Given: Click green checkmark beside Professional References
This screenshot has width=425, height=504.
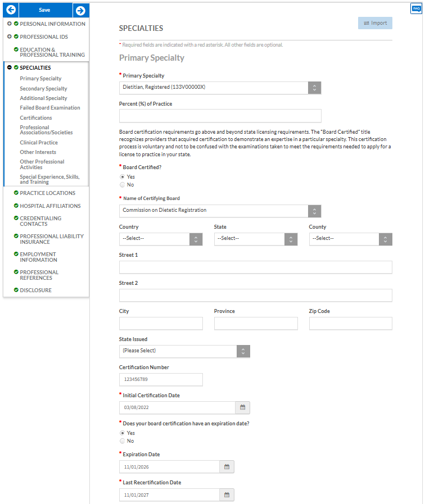Looking at the screenshot, I should tap(16, 271).
